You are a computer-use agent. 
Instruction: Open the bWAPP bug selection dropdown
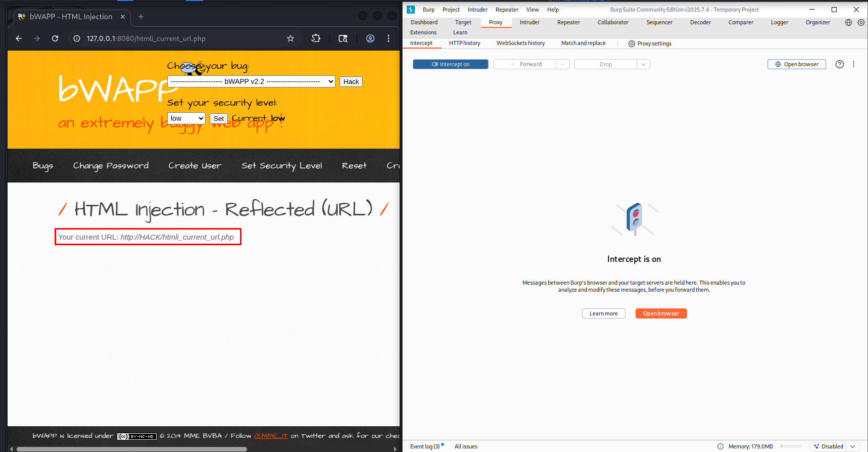point(251,81)
